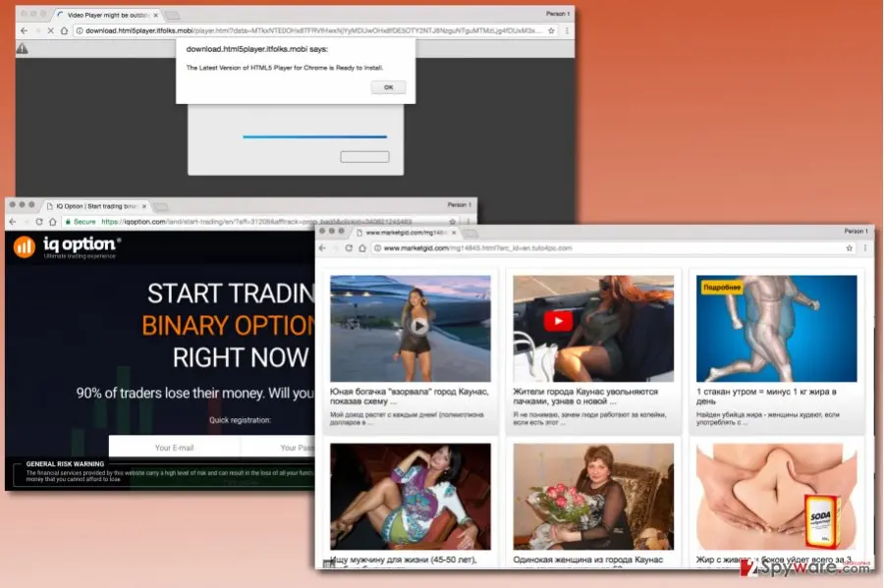This screenshot has width=884, height=588.
Task: Open the 'Юная богачка взорвала город Каунас' link
Action: point(410,396)
